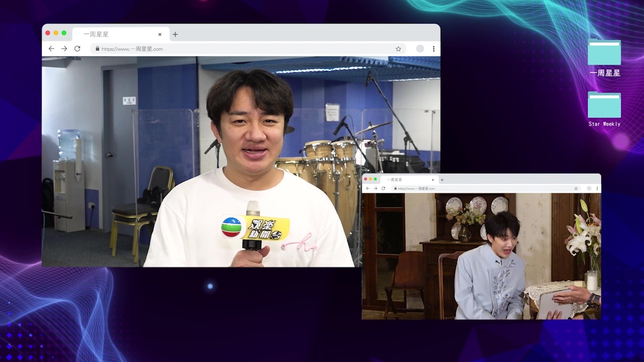The height and width of the screenshot is (362, 644).
Task: Refresh the page in the small browser window
Action: tap(383, 188)
